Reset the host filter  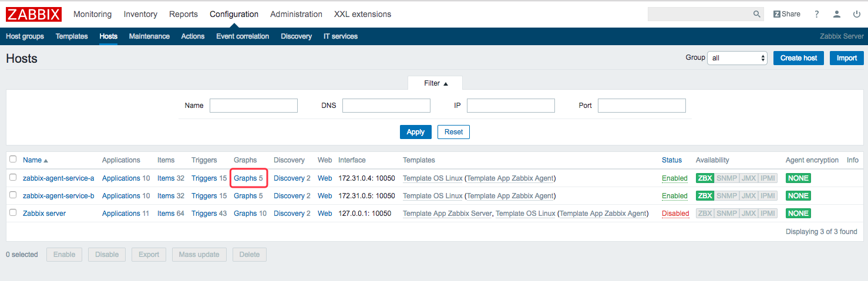coord(453,132)
